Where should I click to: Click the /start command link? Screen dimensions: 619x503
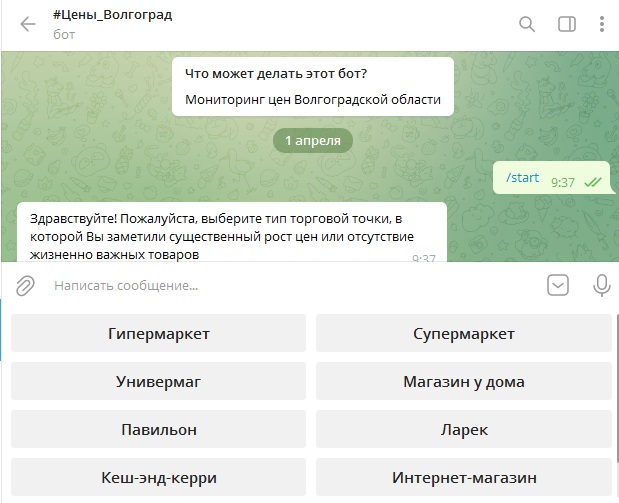pos(522,178)
